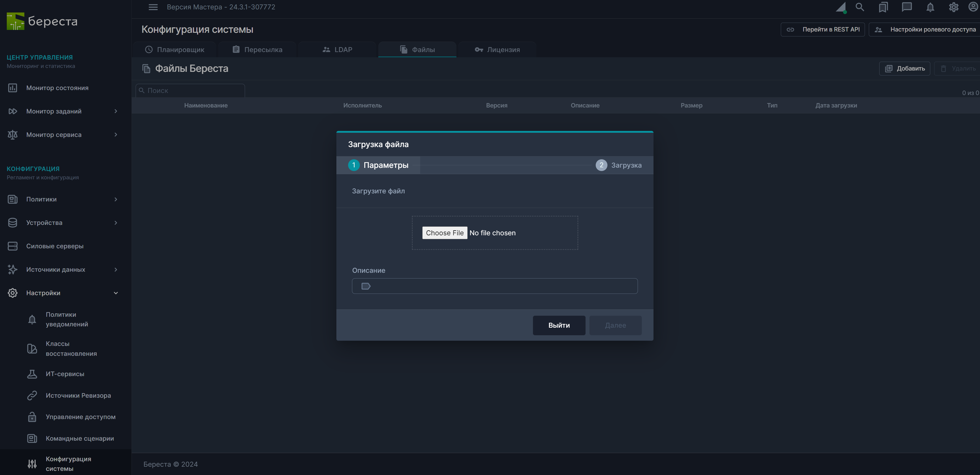
Task: Open the chat messages icon
Action: coord(907,7)
